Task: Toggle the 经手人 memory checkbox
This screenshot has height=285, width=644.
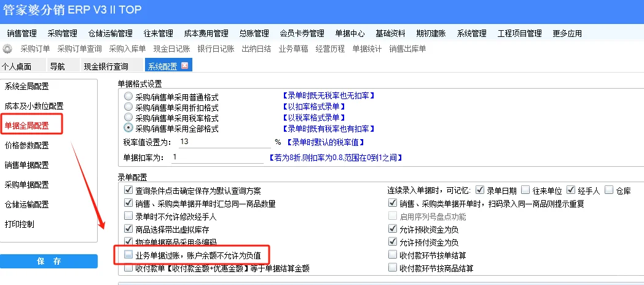Action: pyautogui.click(x=571, y=190)
